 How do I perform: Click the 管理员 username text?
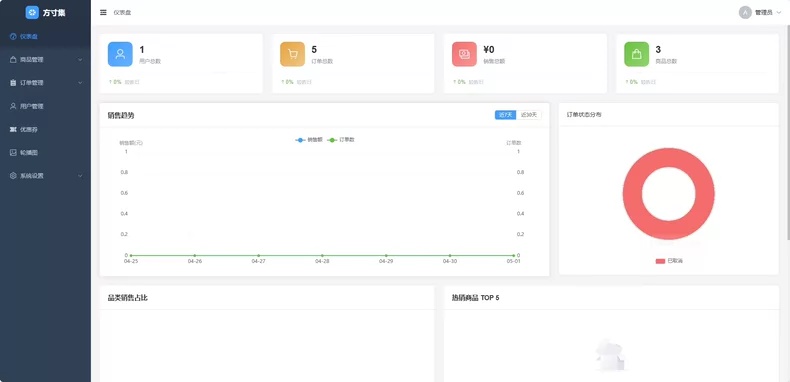click(x=763, y=13)
